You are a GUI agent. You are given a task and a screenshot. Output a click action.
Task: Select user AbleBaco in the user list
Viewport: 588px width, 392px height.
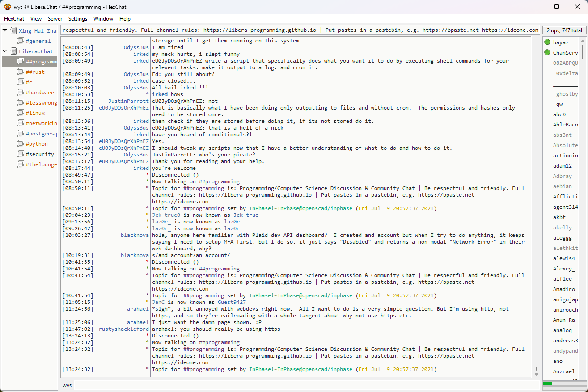pos(565,125)
